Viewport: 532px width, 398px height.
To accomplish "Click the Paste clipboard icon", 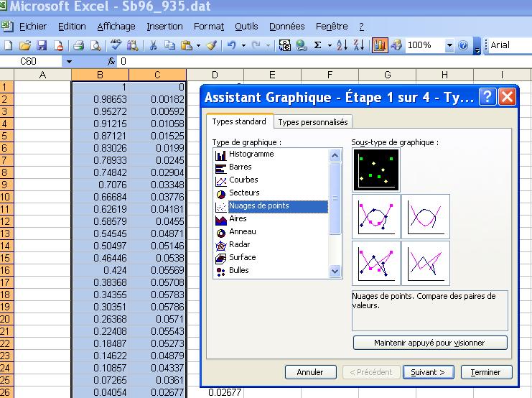I will click(x=187, y=45).
